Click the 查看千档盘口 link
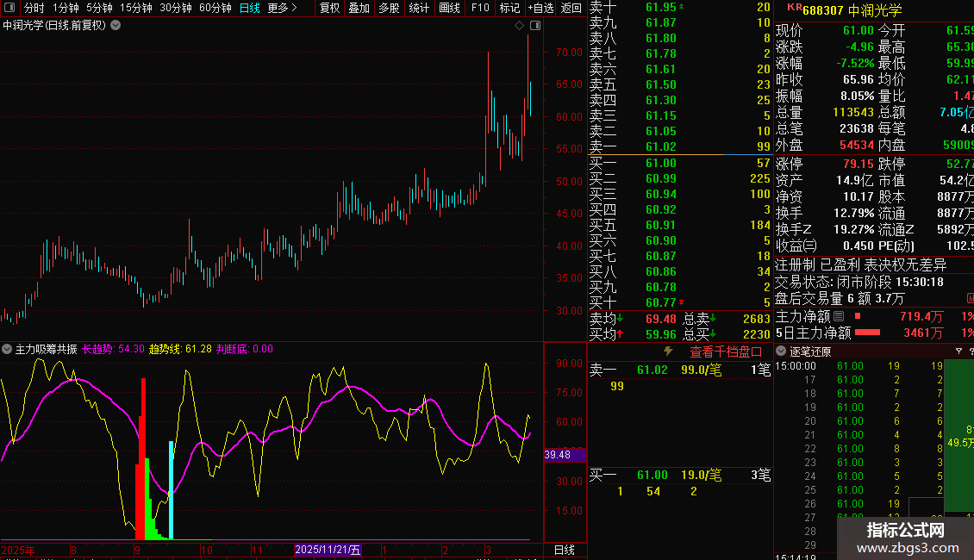974x560 pixels. [726, 352]
